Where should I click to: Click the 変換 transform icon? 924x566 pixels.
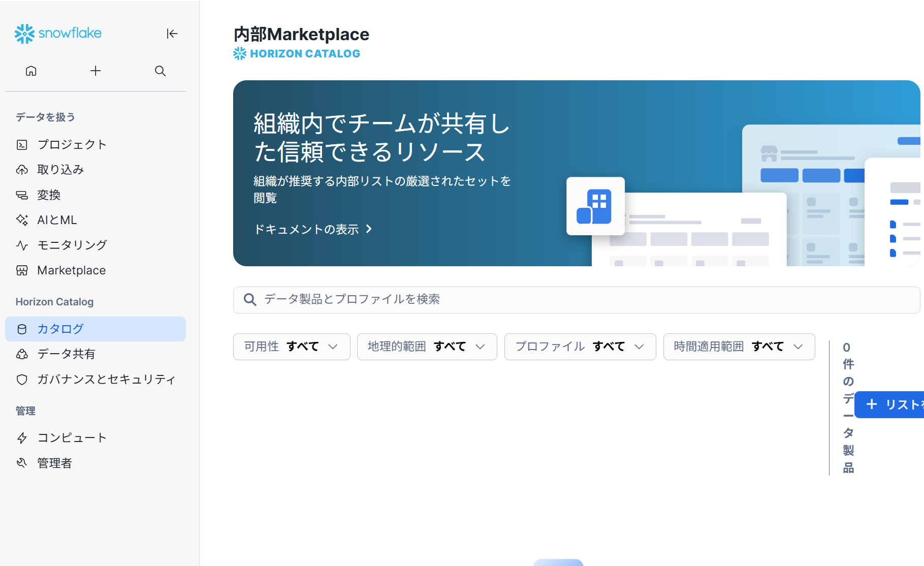(22, 195)
